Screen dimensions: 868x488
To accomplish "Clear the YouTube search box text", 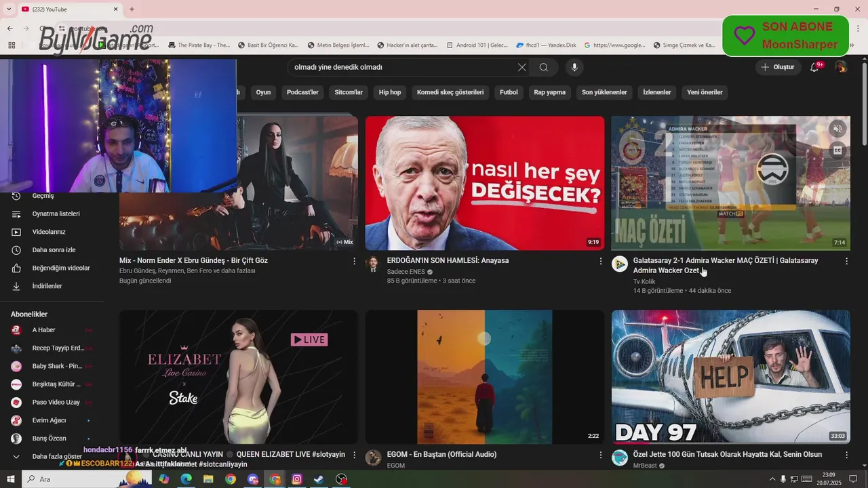I will (x=521, y=67).
